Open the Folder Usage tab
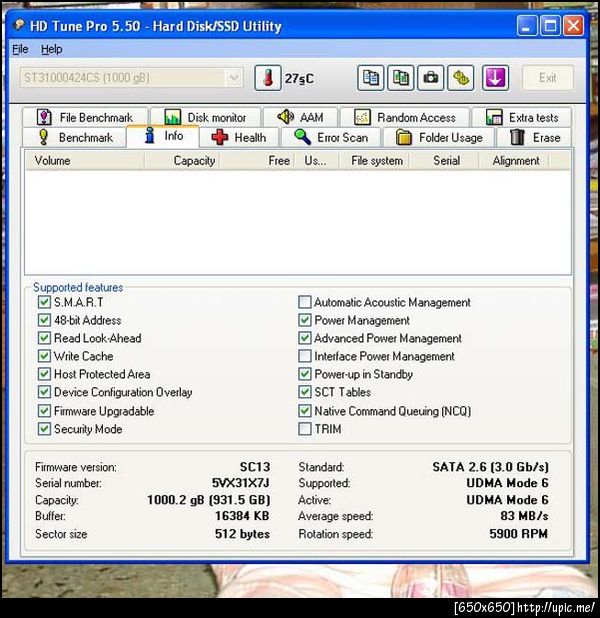The image size is (600, 618). tap(439, 138)
